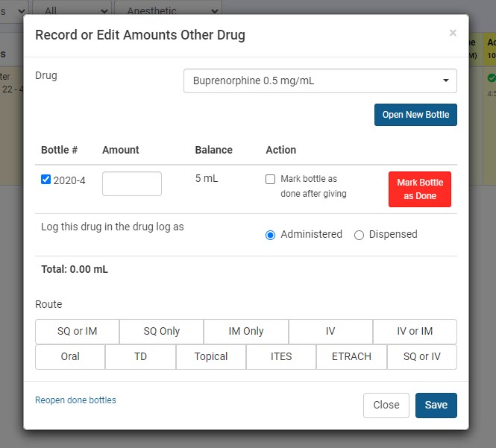This screenshot has width=496, height=448.
Task: Enable Mark bottle as done after giving
Action: coord(271,180)
